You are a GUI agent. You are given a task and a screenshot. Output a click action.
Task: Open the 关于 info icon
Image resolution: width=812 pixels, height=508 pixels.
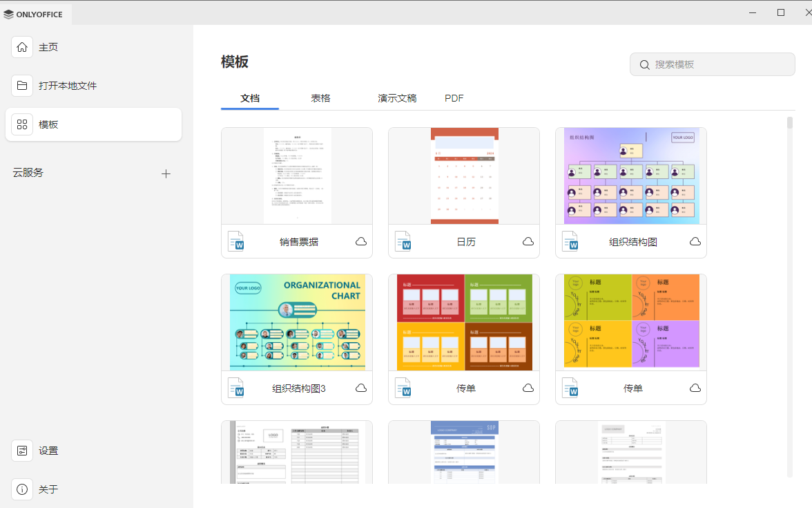(x=22, y=489)
